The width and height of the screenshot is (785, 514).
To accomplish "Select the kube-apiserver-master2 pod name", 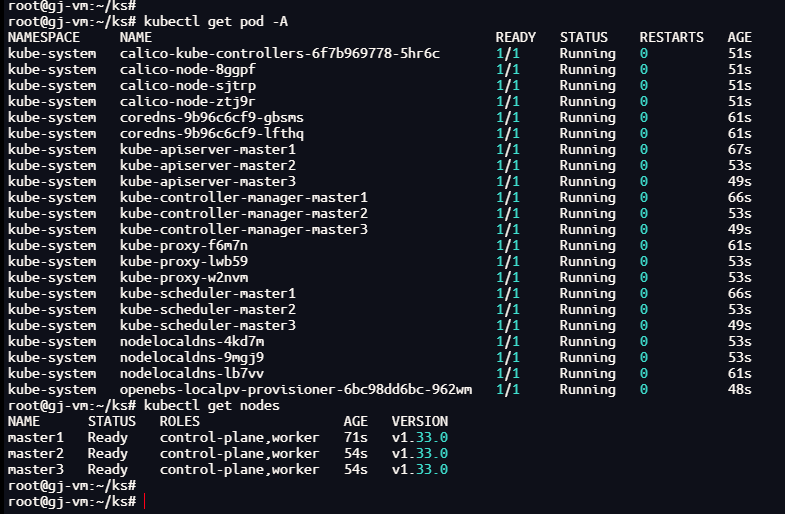I will (207, 165).
